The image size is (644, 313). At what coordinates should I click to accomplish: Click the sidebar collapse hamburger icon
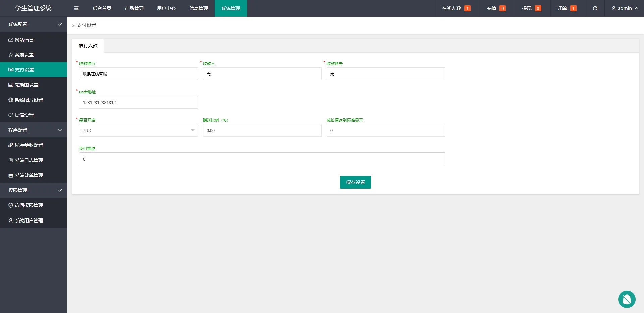tap(76, 8)
